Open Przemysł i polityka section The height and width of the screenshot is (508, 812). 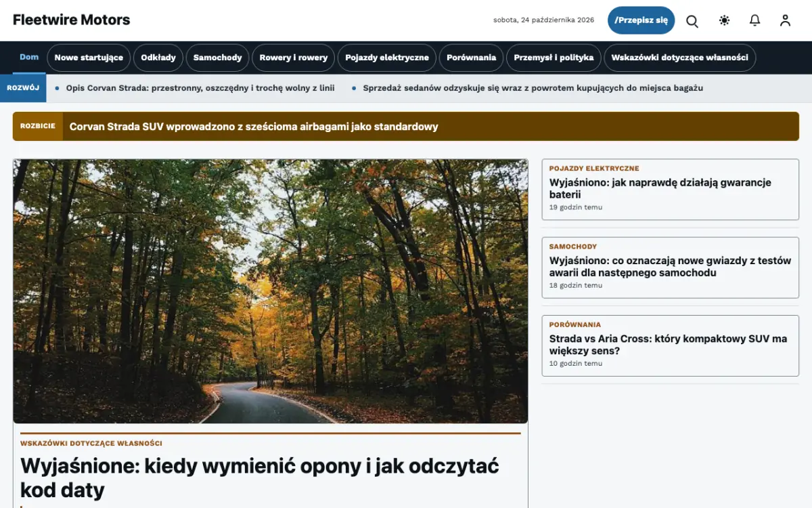pos(554,58)
